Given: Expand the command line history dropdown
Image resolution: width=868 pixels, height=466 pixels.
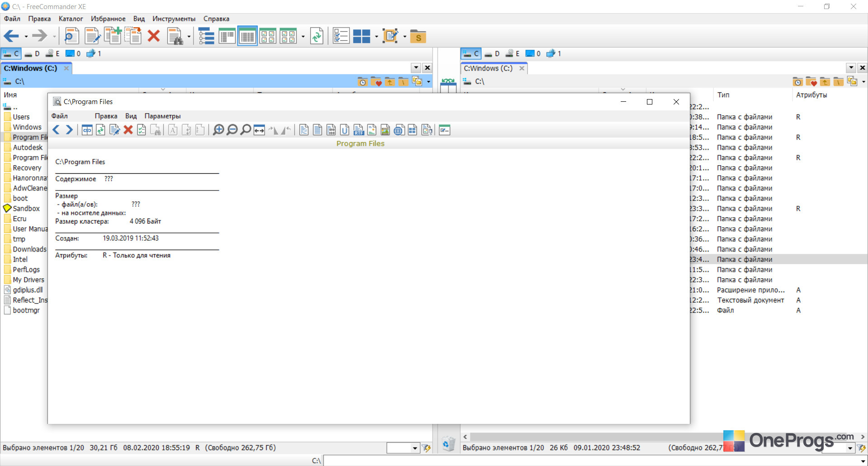Looking at the screenshot, I should point(863,461).
